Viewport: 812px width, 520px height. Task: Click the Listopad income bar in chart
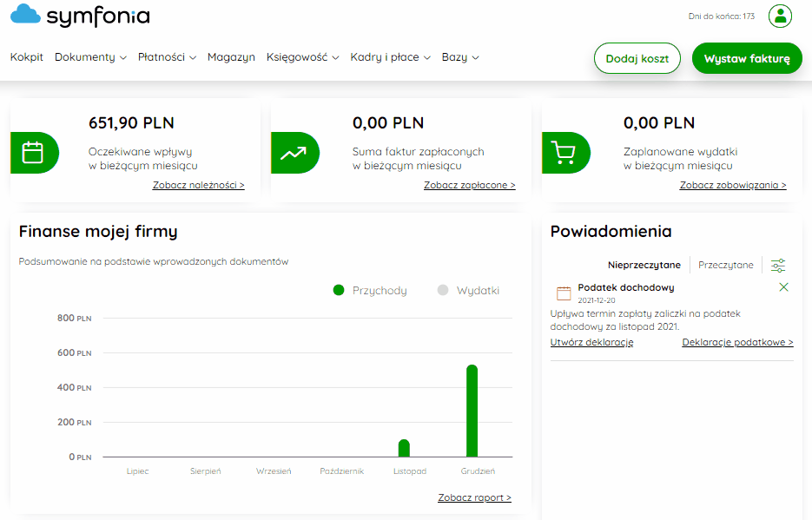pos(404,448)
